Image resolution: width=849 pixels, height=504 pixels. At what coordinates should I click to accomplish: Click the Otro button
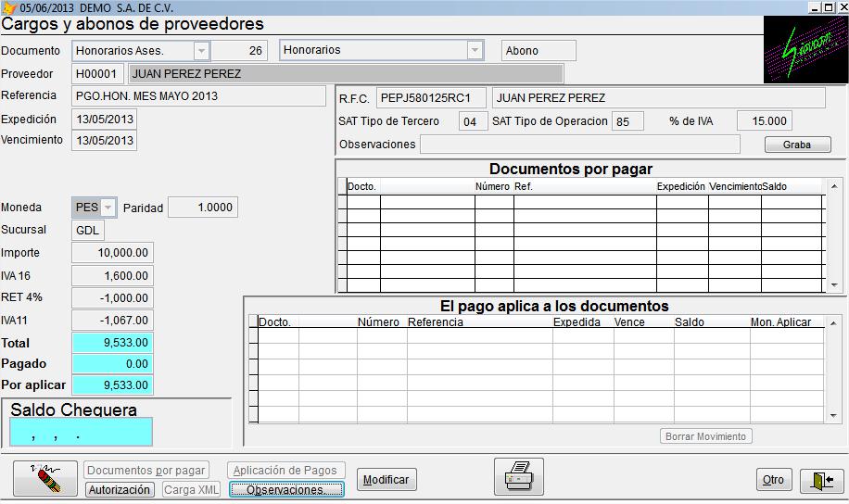pyautogui.click(x=773, y=480)
